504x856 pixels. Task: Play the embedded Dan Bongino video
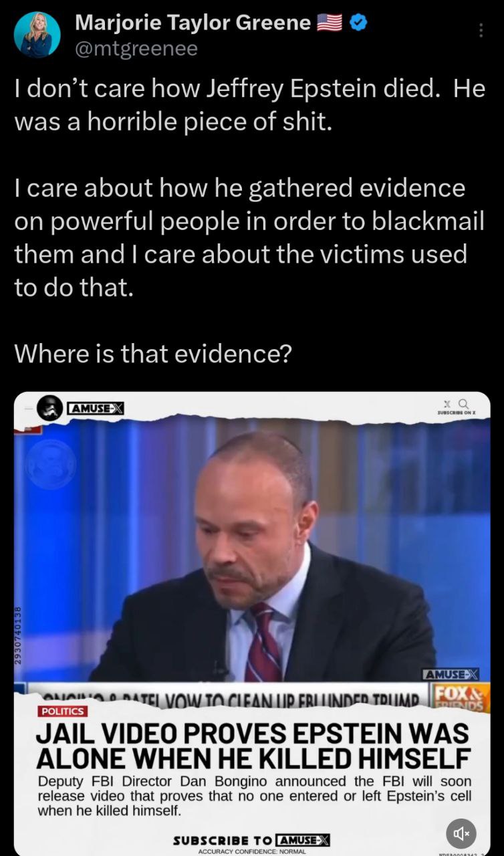[252, 548]
